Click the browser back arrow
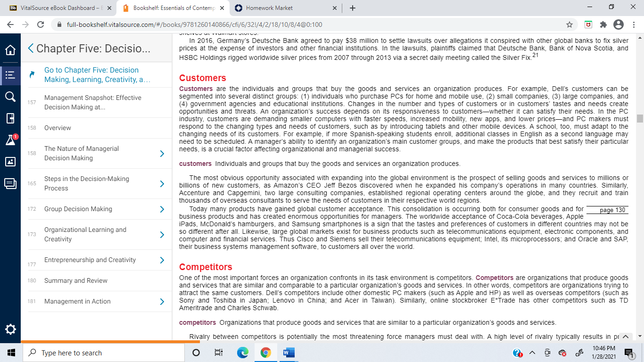 (x=10, y=25)
